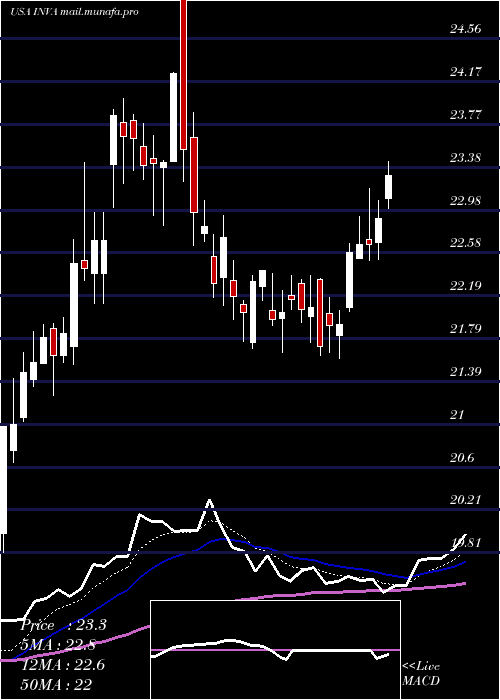This screenshot has height=700, width=500.
Task: Click inside the MACD inset chart box
Action: coord(275,650)
